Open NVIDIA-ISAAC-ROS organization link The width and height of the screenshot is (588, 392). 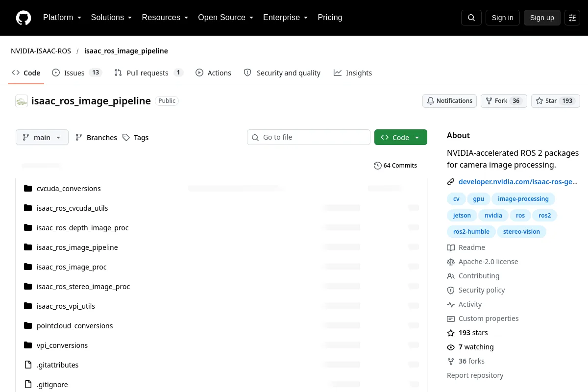tap(41, 51)
